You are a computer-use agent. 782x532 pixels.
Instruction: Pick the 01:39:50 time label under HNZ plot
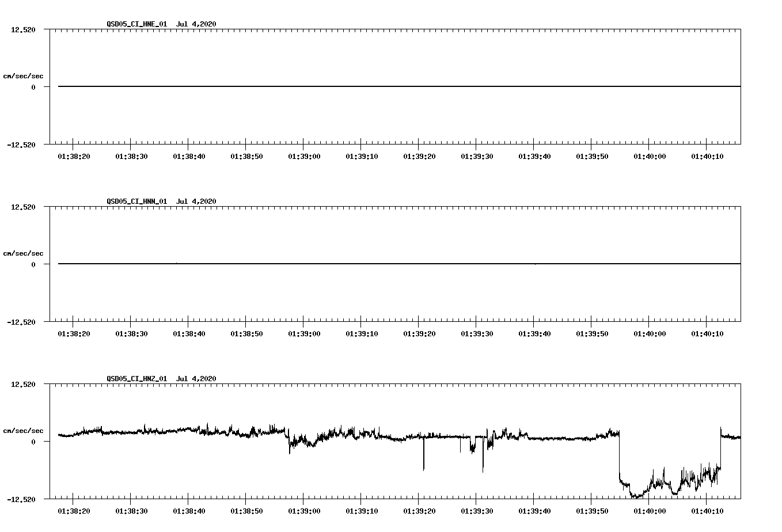592,511
